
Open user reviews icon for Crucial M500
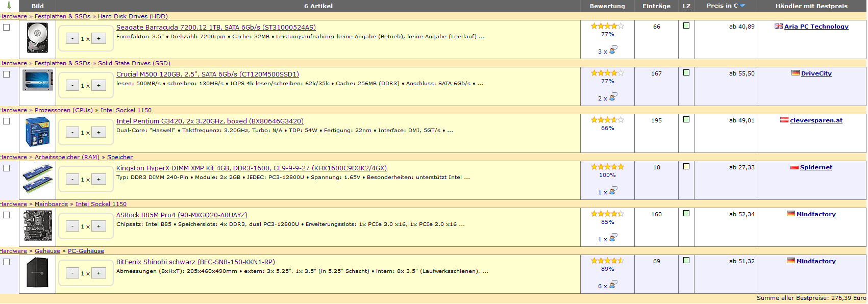pyautogui.click(x=613, y=96)
